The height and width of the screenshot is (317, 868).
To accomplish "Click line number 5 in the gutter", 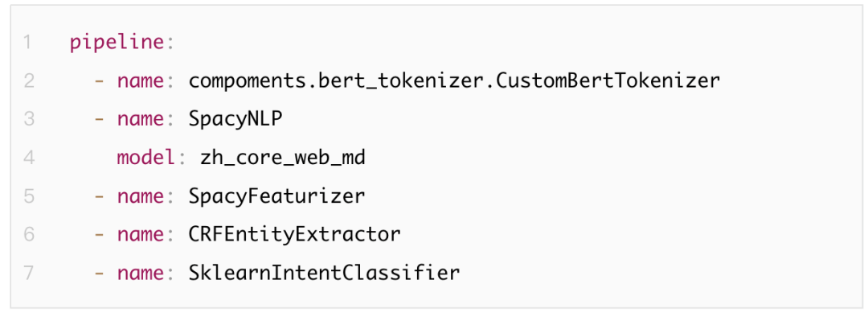I will (x=29, y=196).
